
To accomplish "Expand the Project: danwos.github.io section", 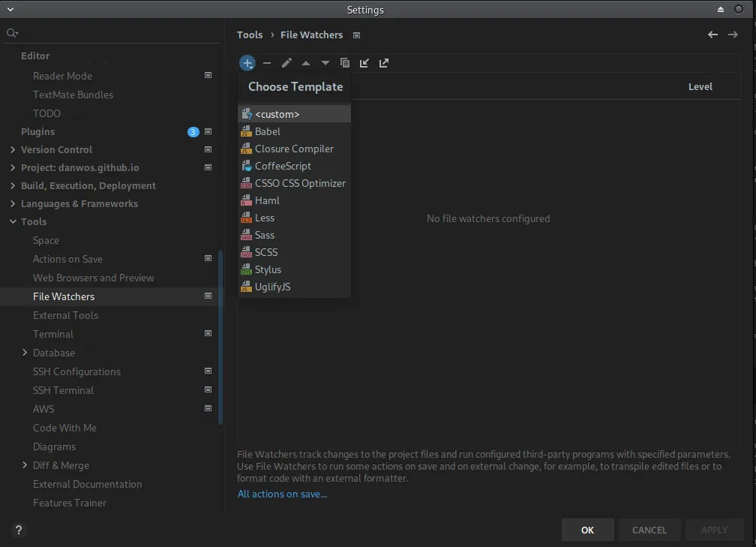I will pos(13,167).
